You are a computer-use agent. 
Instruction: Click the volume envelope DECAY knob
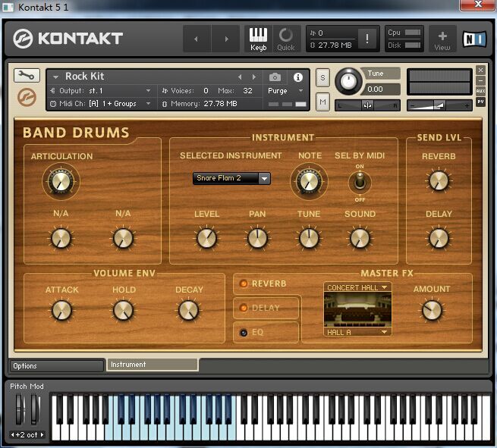tap(188, 310)
